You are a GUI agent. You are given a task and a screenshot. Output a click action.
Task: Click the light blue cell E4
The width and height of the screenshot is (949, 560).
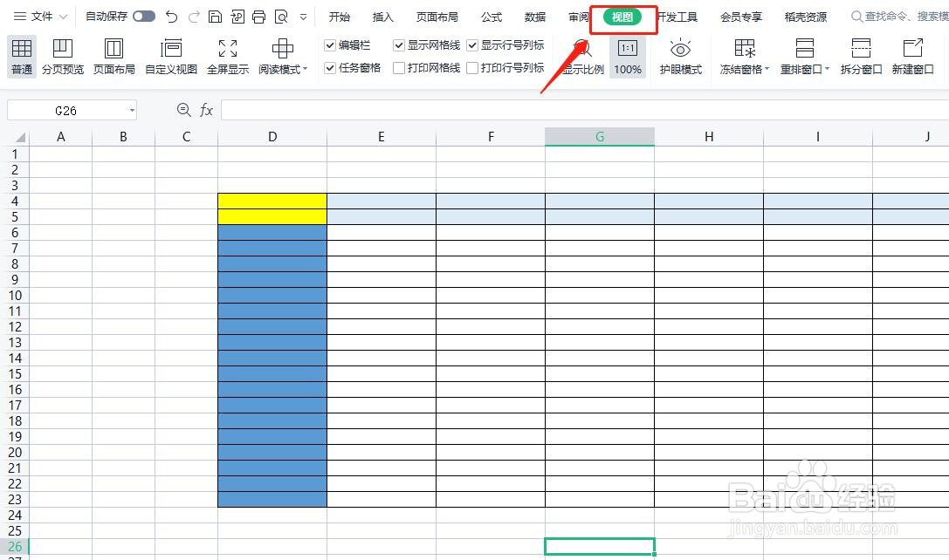(382, 201)
